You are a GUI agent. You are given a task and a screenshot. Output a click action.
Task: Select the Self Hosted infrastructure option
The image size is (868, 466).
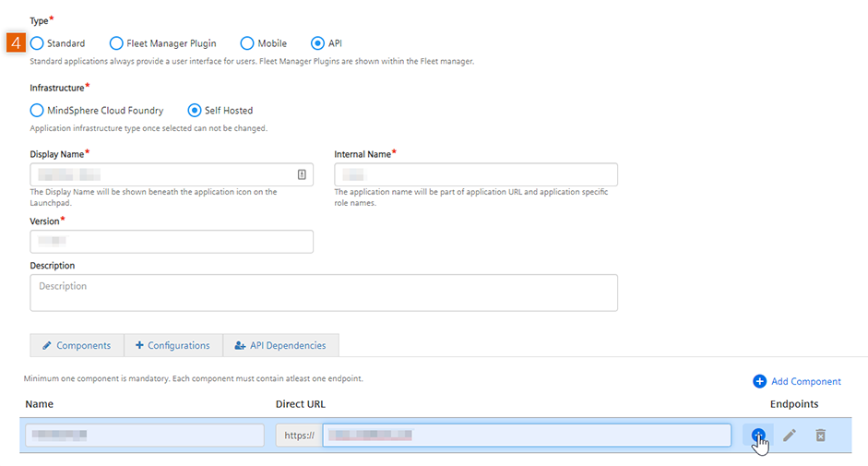[x=195, y=110]
